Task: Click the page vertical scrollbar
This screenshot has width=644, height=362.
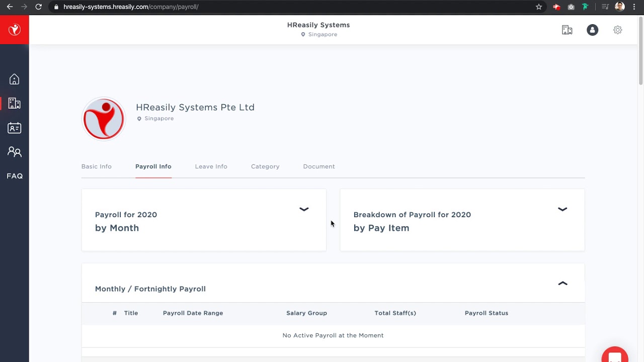Action: 641,50
